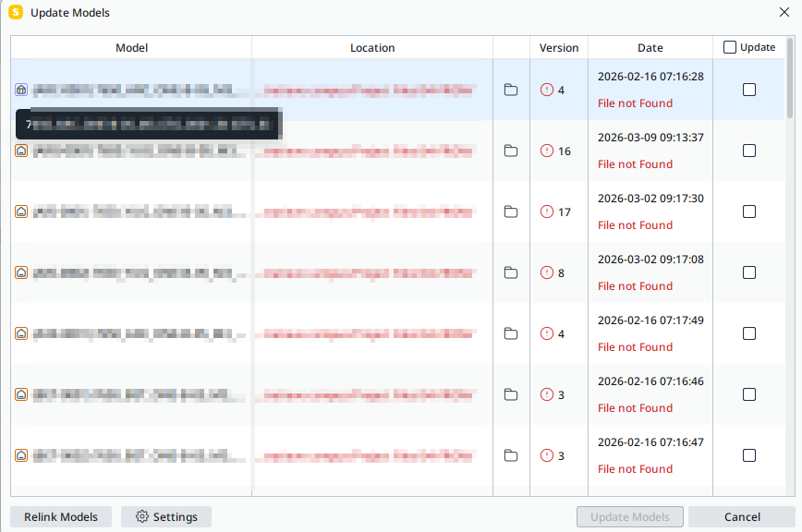Check update box for version 8 row
The height and width of the screenshot is (532, 802).
click(x=748, y=272)
